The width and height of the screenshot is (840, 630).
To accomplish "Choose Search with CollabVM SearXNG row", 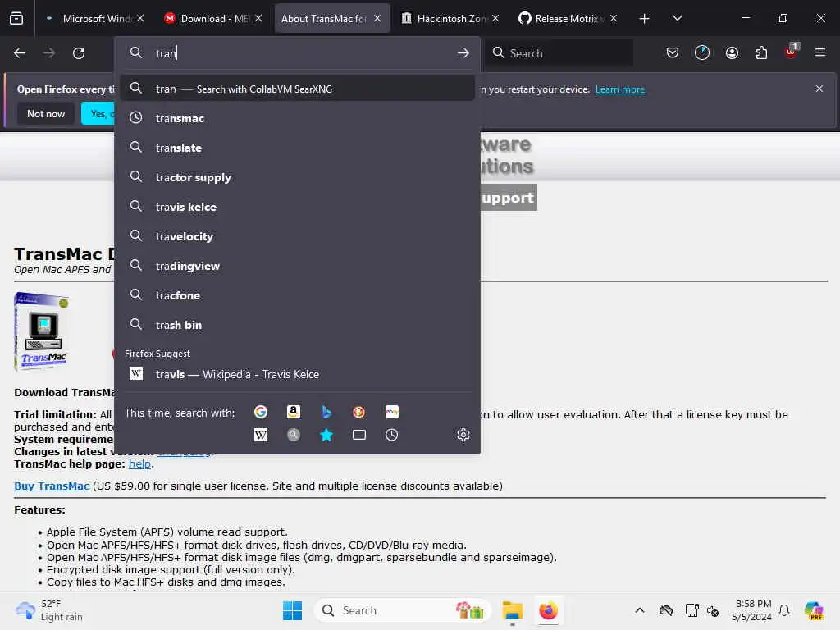I will click(297, 89).
